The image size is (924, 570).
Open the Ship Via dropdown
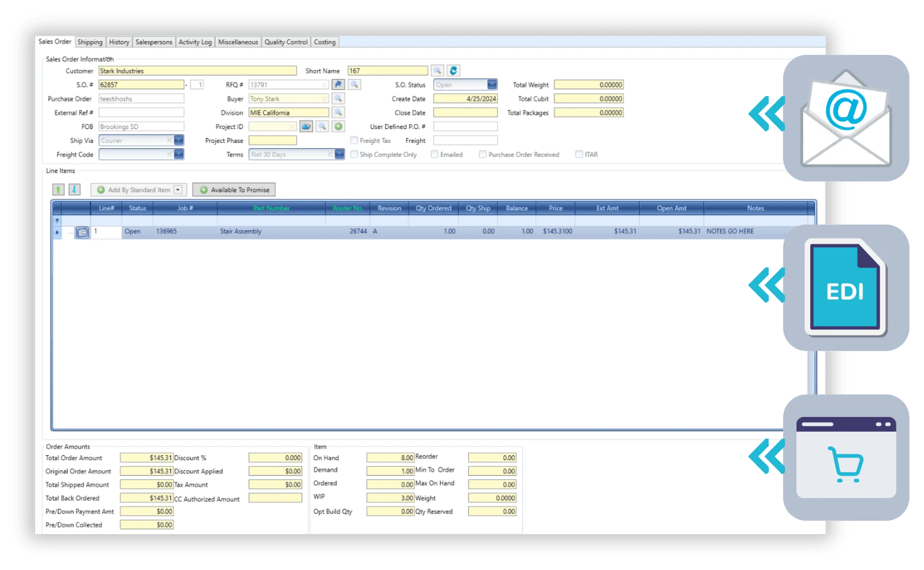click(179, 140)
